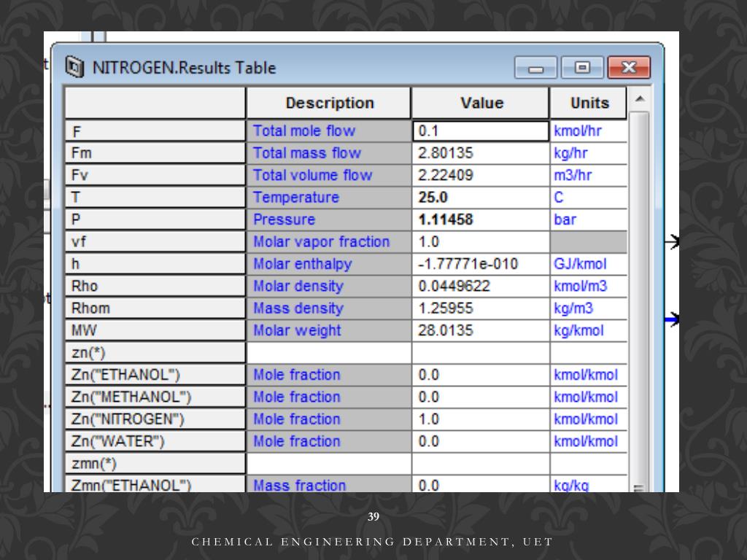Click the molar density value 0.0449622
This screenshot has width=747, height=560.
(481, 286)
